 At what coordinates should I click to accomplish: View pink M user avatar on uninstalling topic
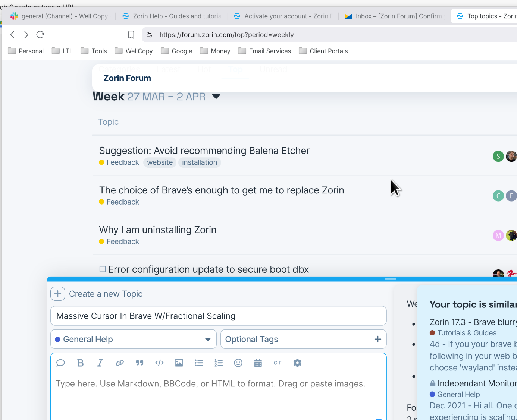pyautogui.click(x=498, y=236)
